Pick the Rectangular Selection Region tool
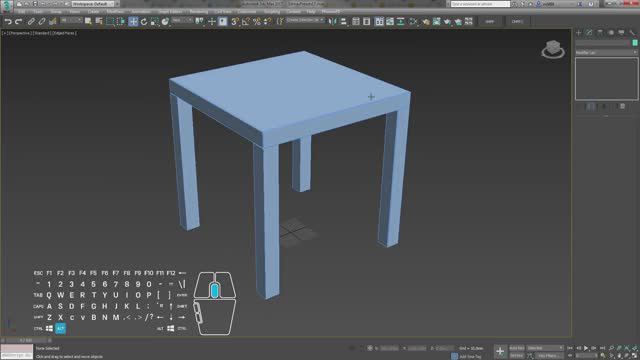Screen dimensions: 640x360 pos(110,21)
